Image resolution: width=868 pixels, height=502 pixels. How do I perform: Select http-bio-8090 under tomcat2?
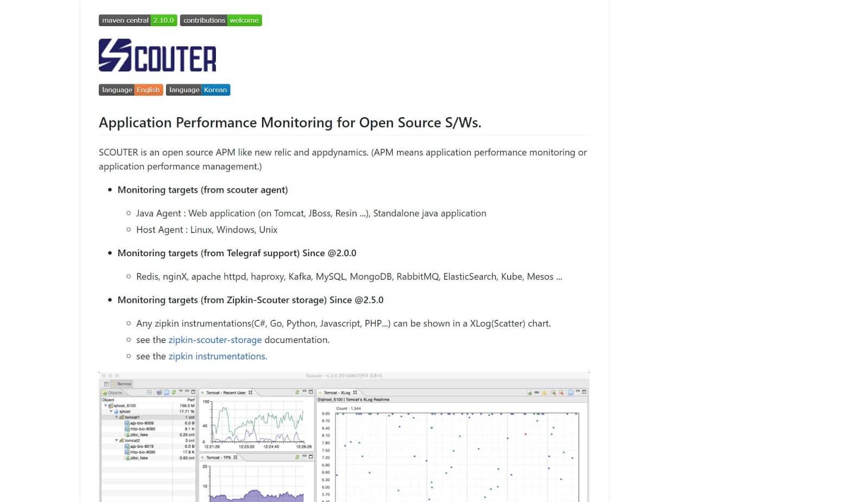142,452
